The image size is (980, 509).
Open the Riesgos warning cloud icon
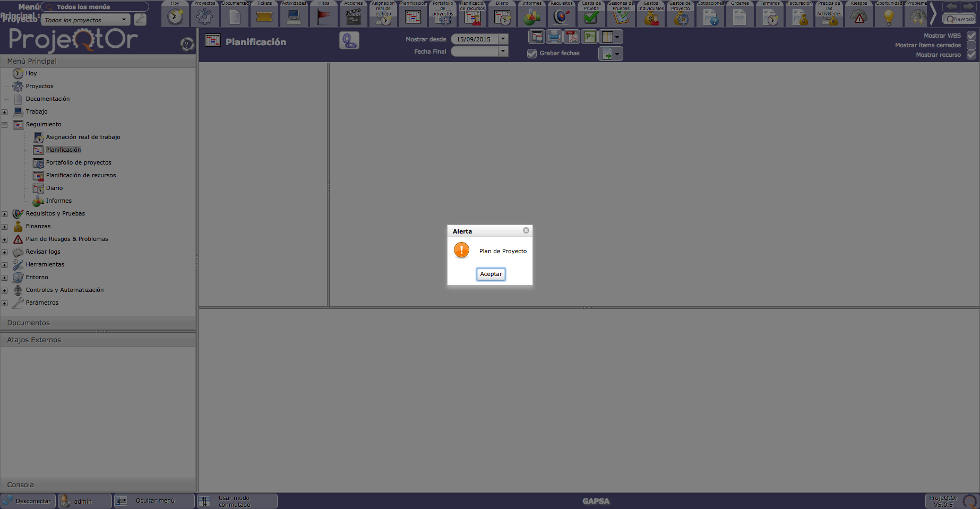pos(859,17)
